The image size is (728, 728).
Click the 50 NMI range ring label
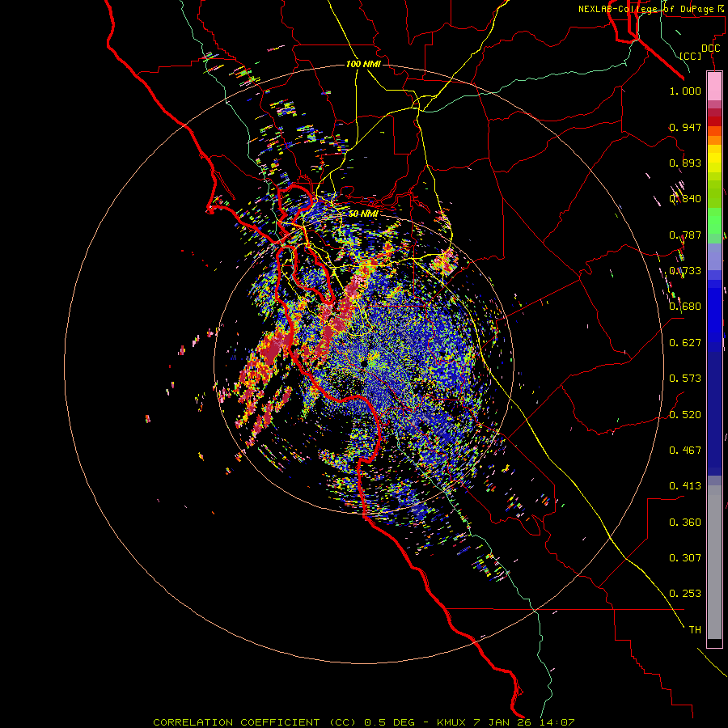[363, 214]
